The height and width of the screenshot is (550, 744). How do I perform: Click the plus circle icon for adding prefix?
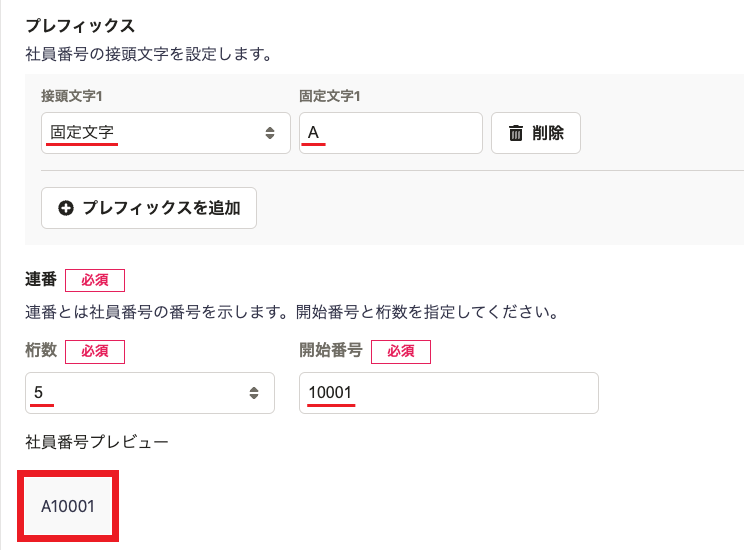66,208
